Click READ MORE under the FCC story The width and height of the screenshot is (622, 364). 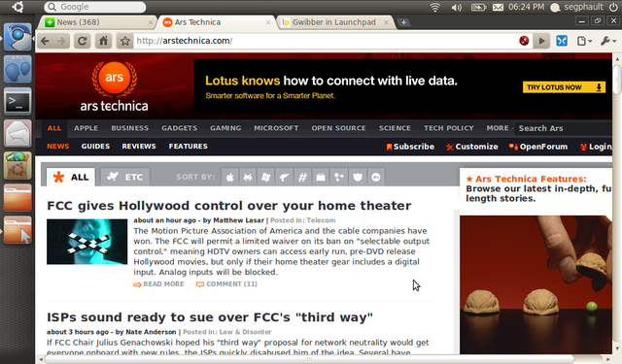158,284
